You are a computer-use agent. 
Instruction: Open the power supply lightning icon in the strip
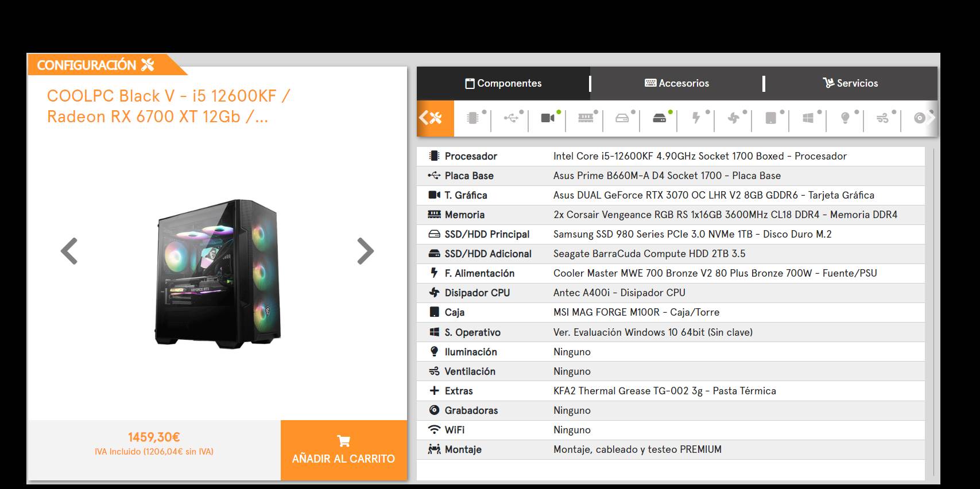pyautogui.click(x=696, y=118)
